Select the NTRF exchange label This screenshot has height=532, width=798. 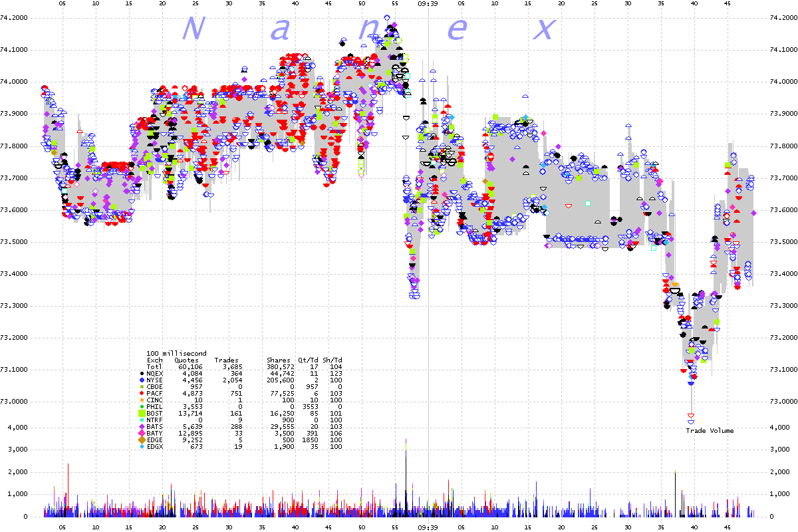tap(154, 420)
